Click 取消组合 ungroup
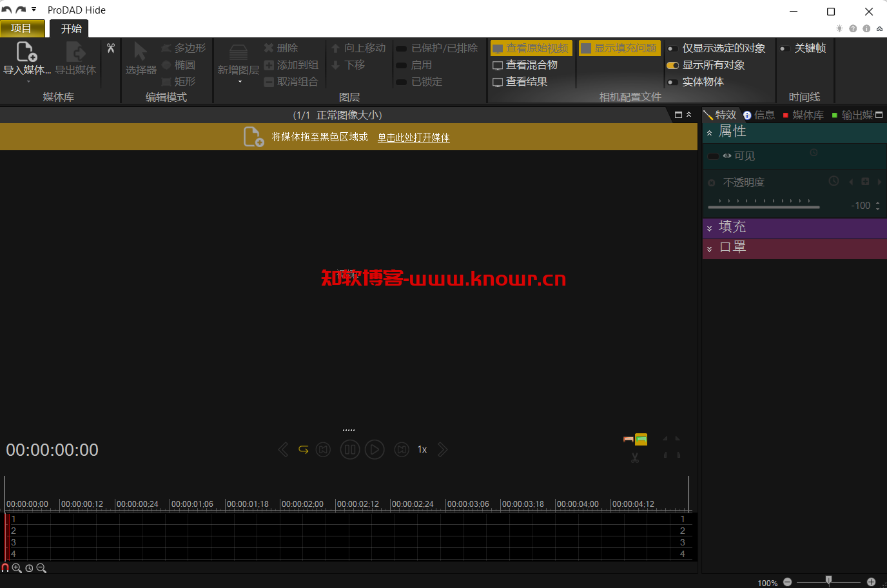 point(291,82)
